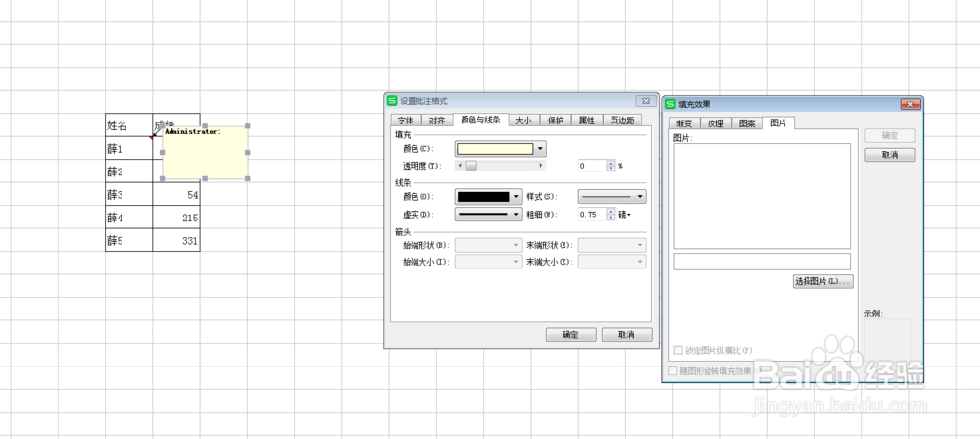This screenshot has height=439, width=980.
Task: Switch to the 字体 tab
Action: click(406, 121)
